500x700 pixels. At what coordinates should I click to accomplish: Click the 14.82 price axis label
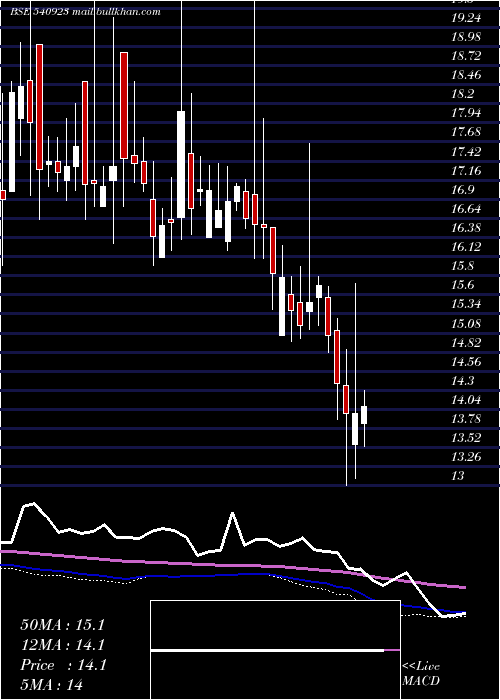pyautogui.click(x=466, y=343)
